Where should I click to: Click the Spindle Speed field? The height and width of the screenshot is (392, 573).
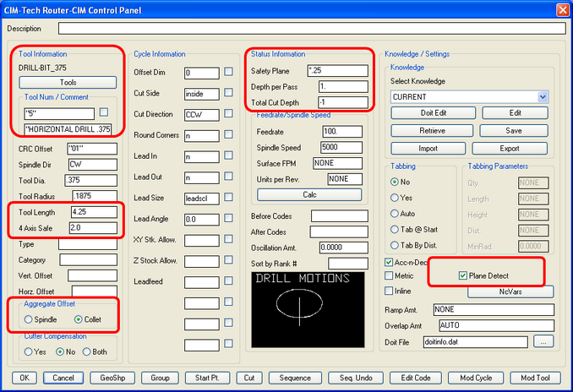341,147
